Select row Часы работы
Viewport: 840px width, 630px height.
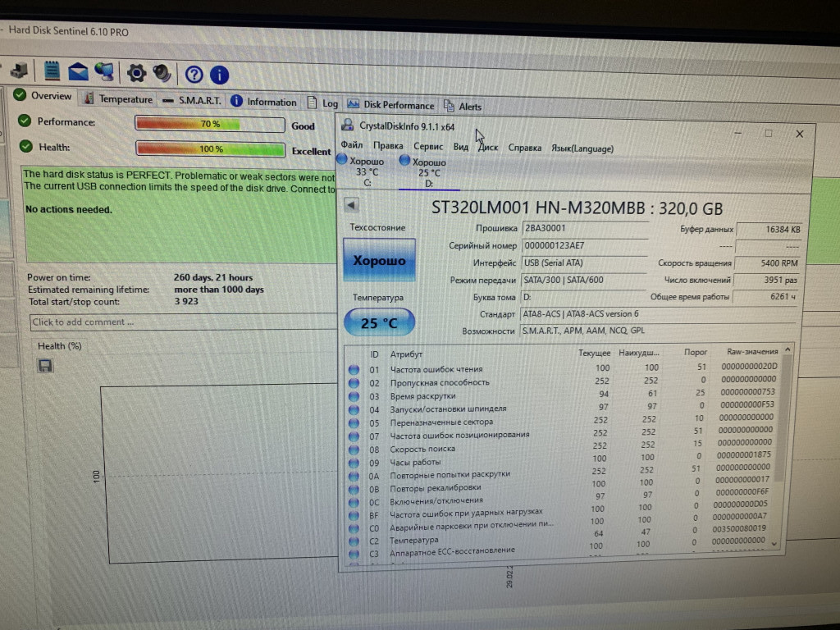560,459
